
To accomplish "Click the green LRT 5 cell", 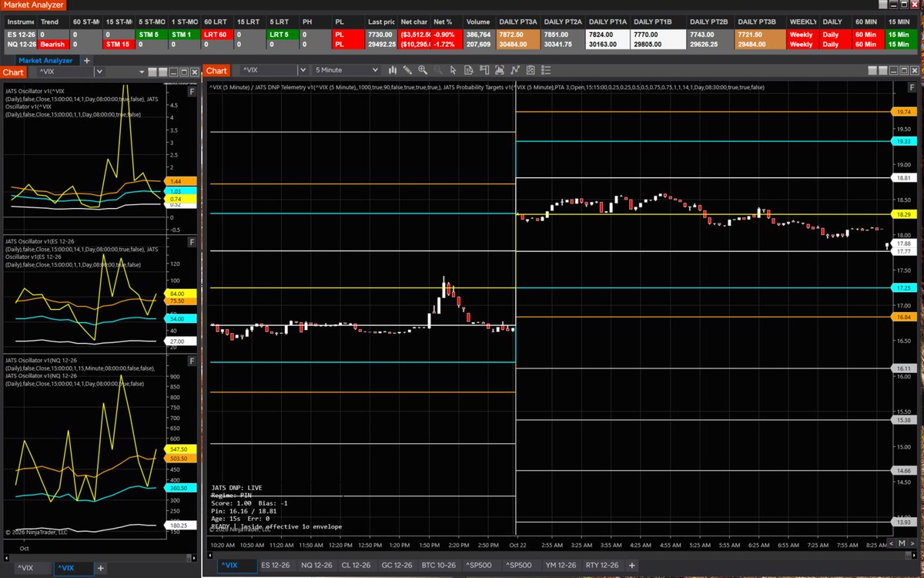I will (283, 35).
